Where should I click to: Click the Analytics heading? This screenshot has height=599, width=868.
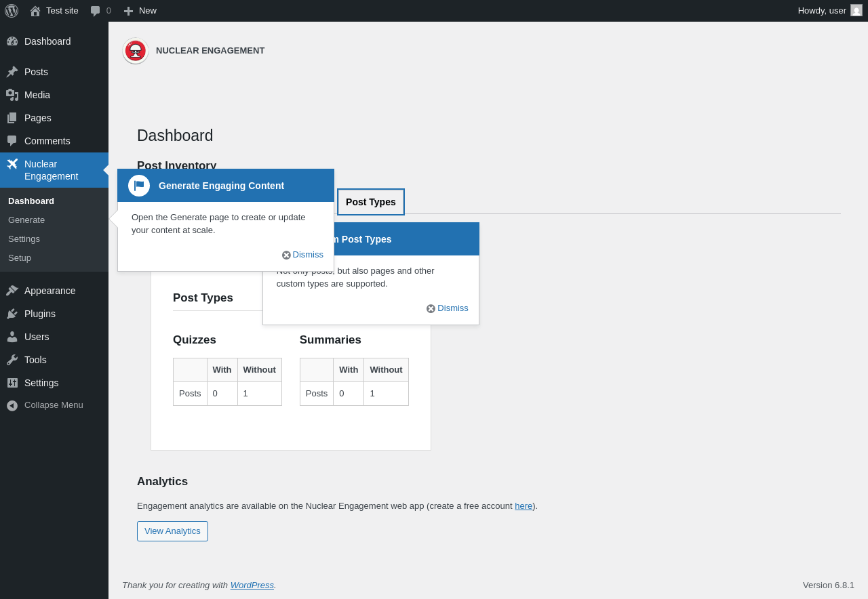tap(162, 482)
